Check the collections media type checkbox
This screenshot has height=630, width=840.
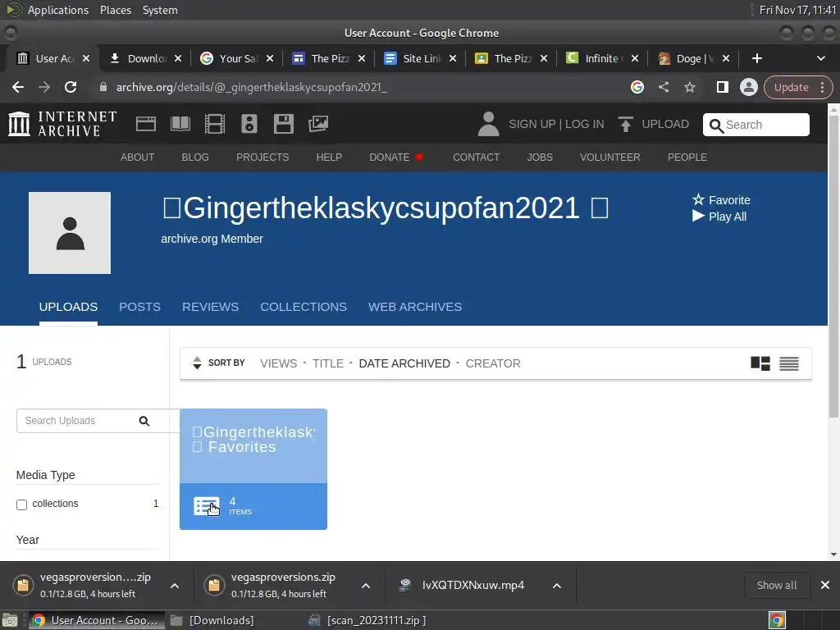[22, 504]
